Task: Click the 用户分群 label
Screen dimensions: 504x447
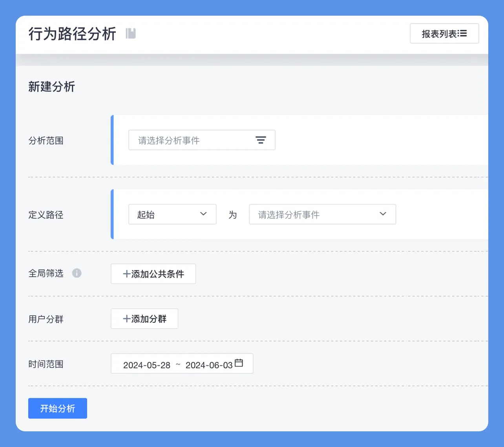Action: (46, 319)
